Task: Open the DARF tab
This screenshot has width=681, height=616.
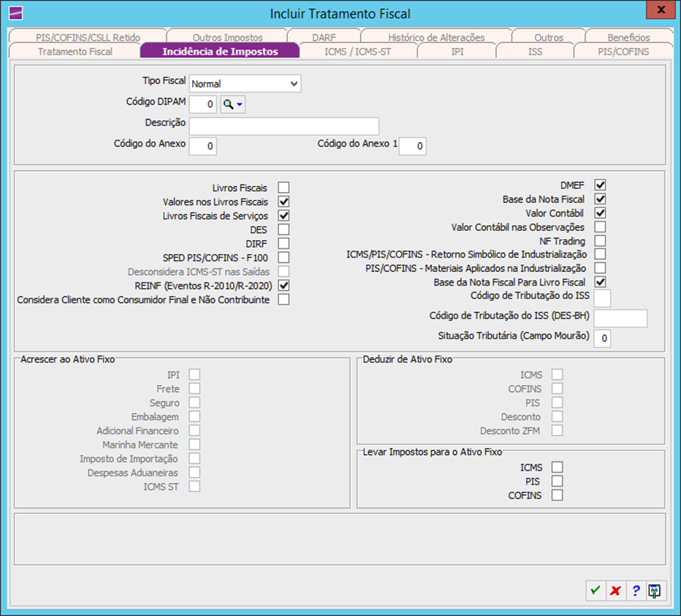Action: 324,37
